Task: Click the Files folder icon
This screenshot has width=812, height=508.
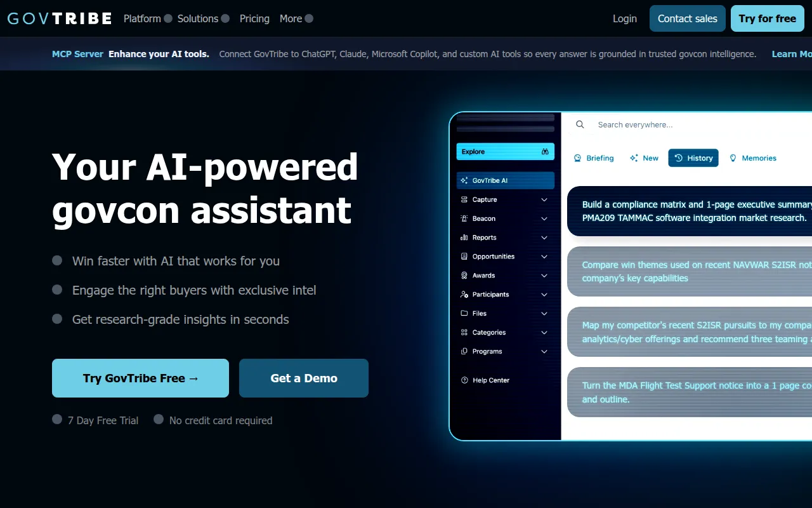Action: pos(464,314)
